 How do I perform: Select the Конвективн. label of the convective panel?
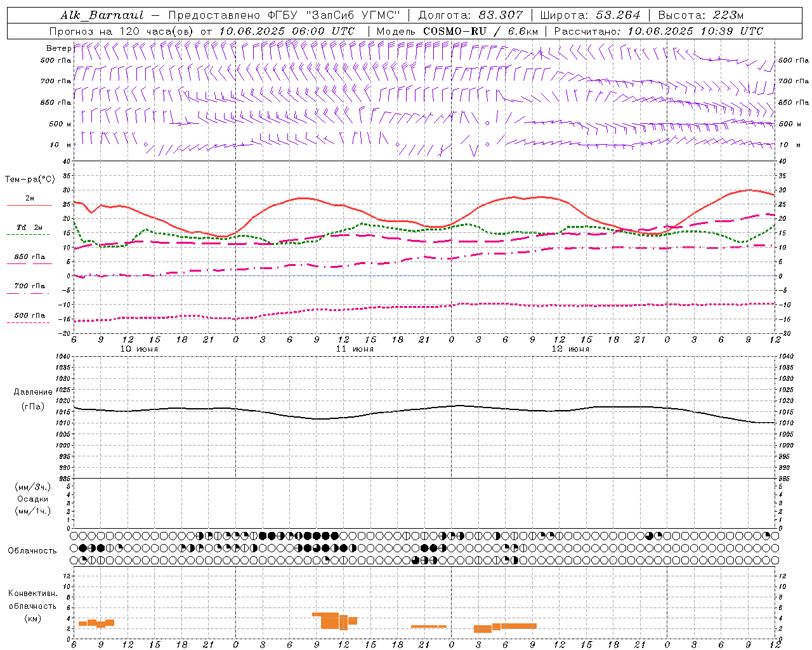(33, 594)
